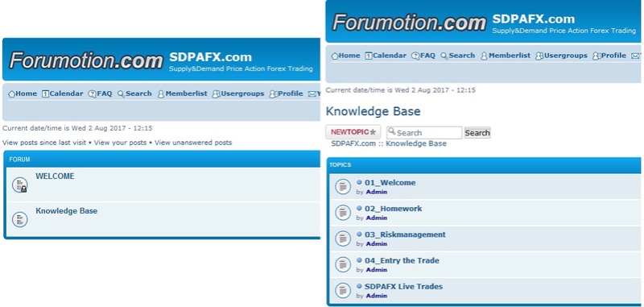Viewport: 644px width, 307px height.
Task: Click the 03_Riskmanagement topic document icon
Action: (343, 239)
